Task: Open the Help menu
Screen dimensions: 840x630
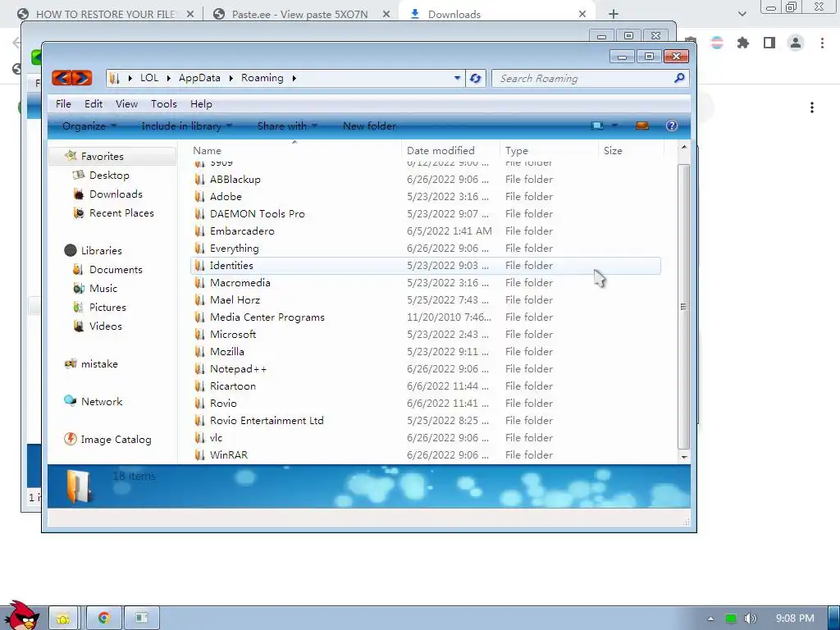Action: (x=201, y=104)
